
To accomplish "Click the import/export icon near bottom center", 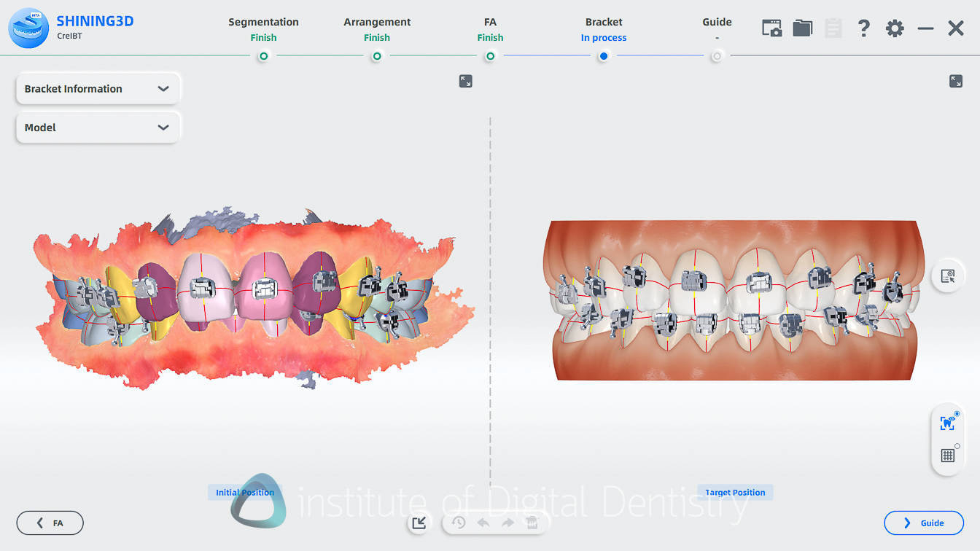I will click(419, 523).
